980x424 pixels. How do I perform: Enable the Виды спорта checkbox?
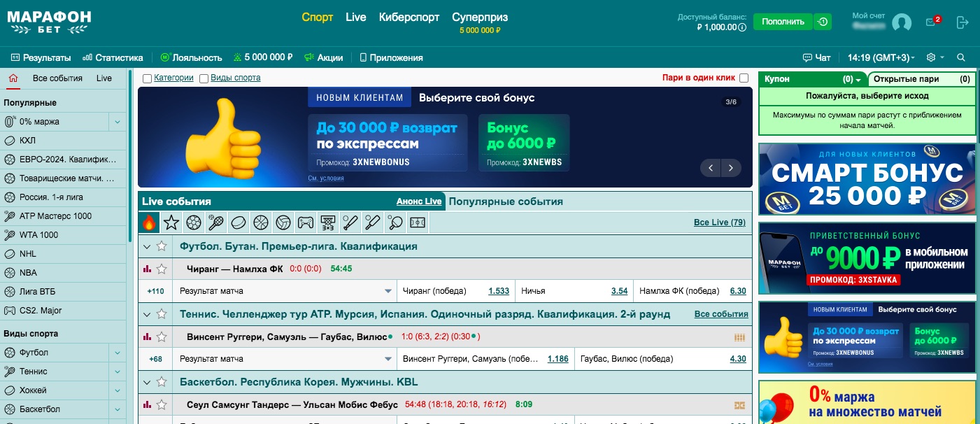[204, 78]
